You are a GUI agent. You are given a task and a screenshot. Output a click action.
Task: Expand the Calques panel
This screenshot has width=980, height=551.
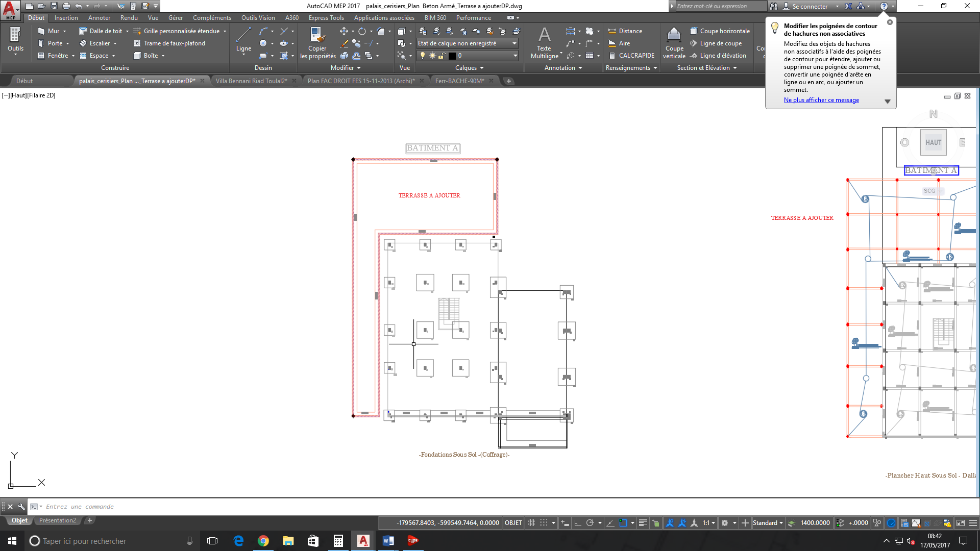point(470,68)
